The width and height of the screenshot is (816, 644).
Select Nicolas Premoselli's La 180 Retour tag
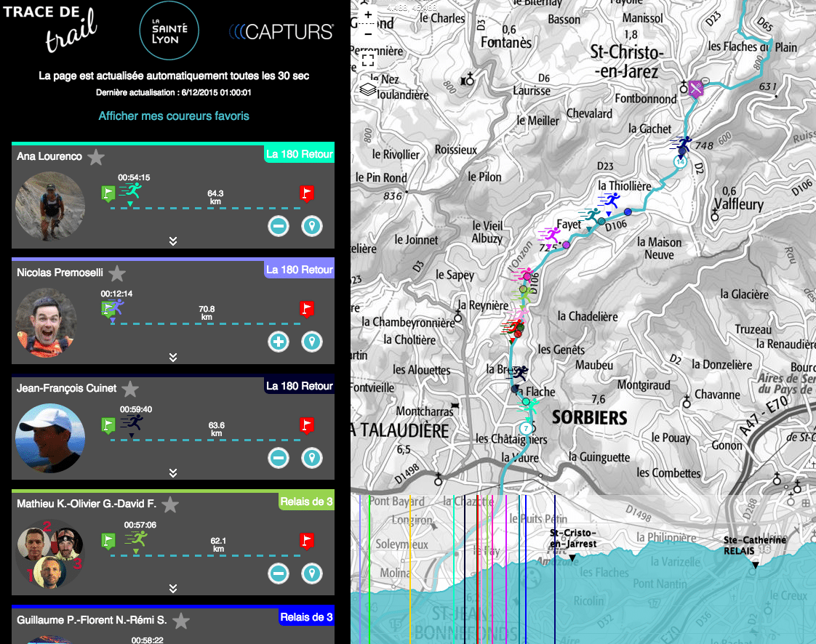click(x=299, y=270)
